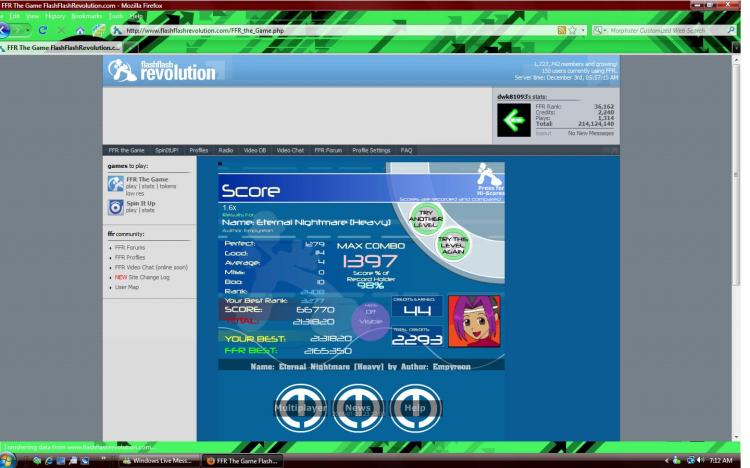Go to the home page icon
Image resolution: width=750 pixels, height=468 pixels.
click(80, 31)
